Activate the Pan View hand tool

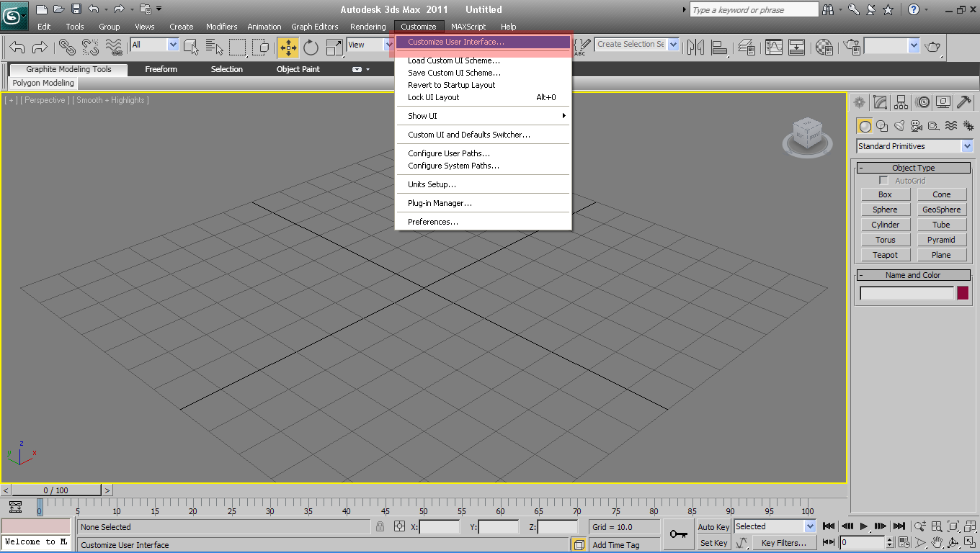tap(937, 542)
